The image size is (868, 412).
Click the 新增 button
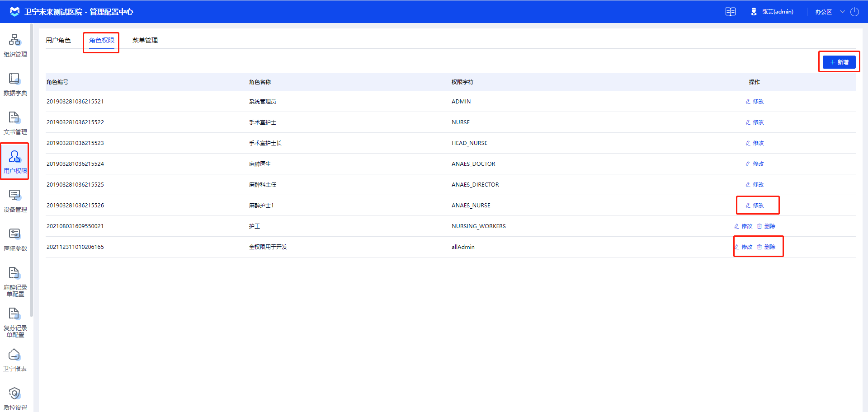(x=839, y=62)
